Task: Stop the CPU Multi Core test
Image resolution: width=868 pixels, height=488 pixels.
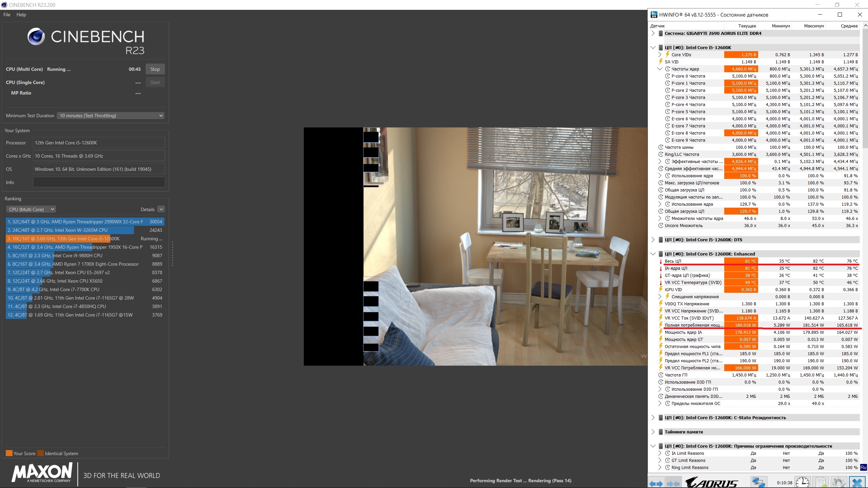Action: tap(155, 69)
